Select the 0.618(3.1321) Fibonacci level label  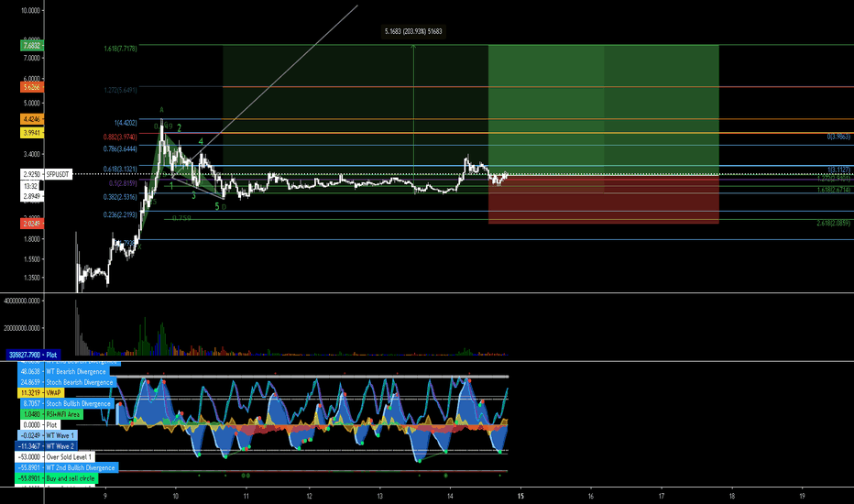point(120,169)
